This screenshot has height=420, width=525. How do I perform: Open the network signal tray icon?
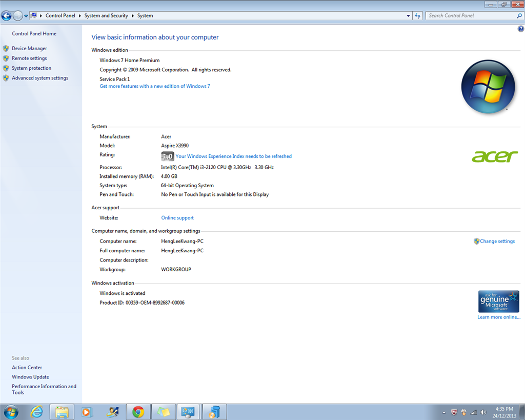pyautogui.click(x=473, y=412)
